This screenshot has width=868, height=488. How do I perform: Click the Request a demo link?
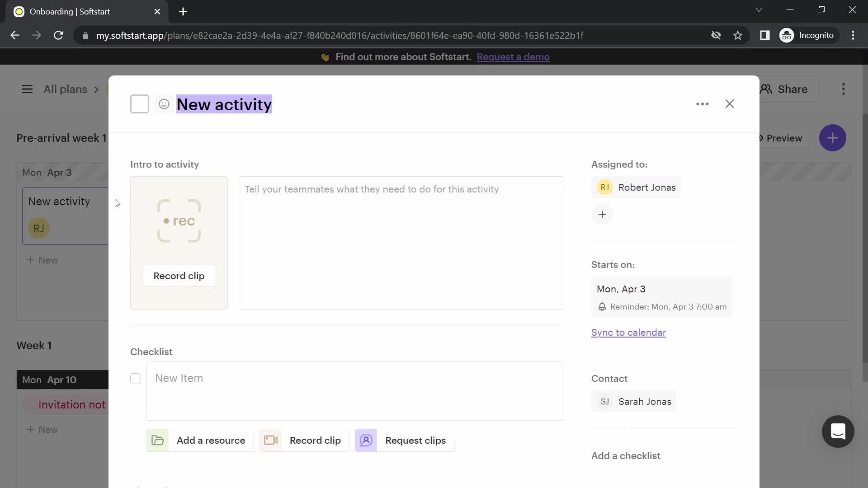(513, 56)
